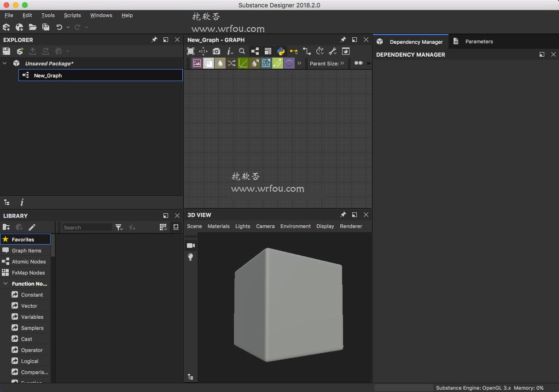Click the save package icon in Explorer

6,51
